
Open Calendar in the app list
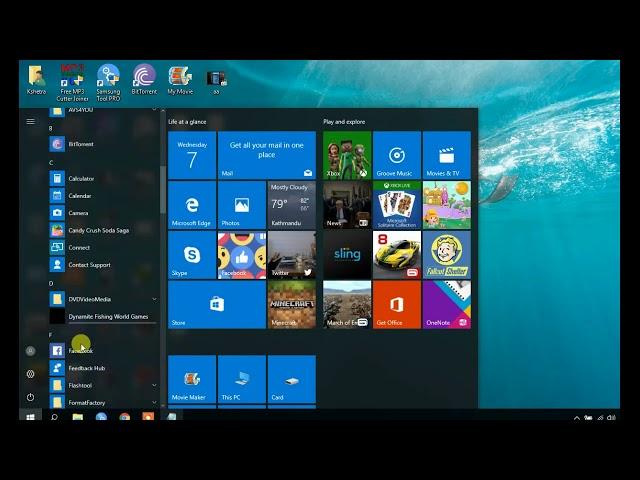click(x=103, y=196)
